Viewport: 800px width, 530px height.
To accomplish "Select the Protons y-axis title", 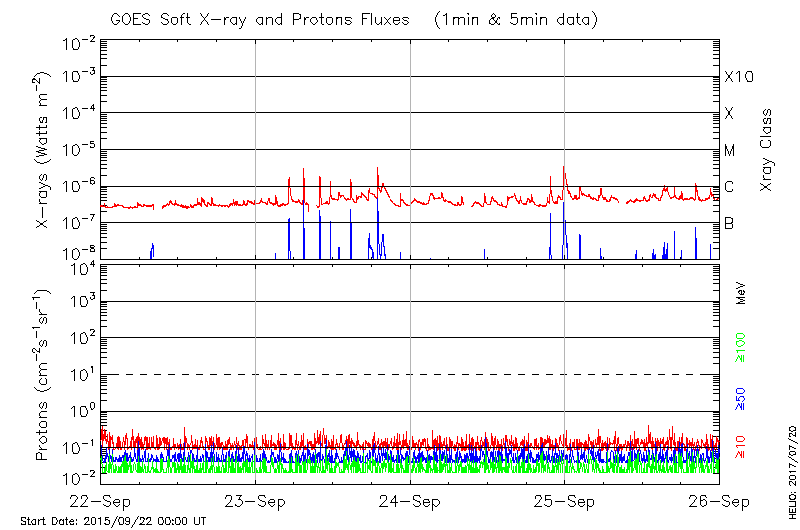I will [x=43, y=375].
